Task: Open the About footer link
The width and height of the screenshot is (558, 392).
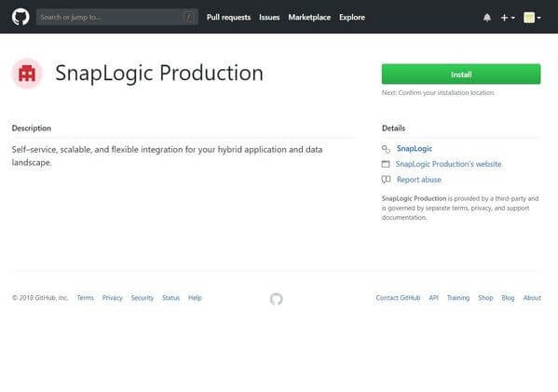Action: pyautogui.click(x=532, y=298)
